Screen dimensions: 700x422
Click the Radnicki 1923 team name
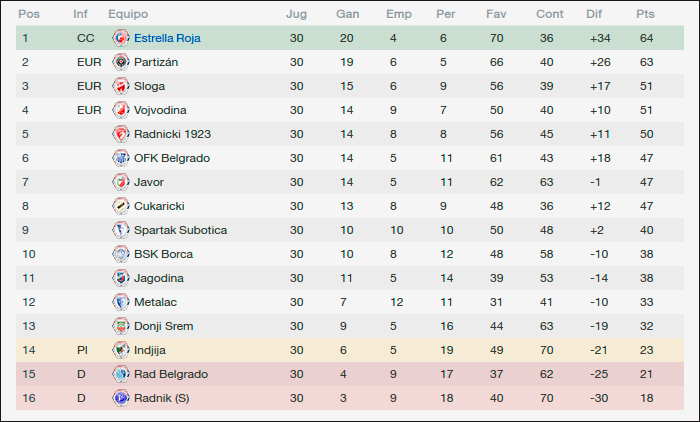tap(172, 134)
